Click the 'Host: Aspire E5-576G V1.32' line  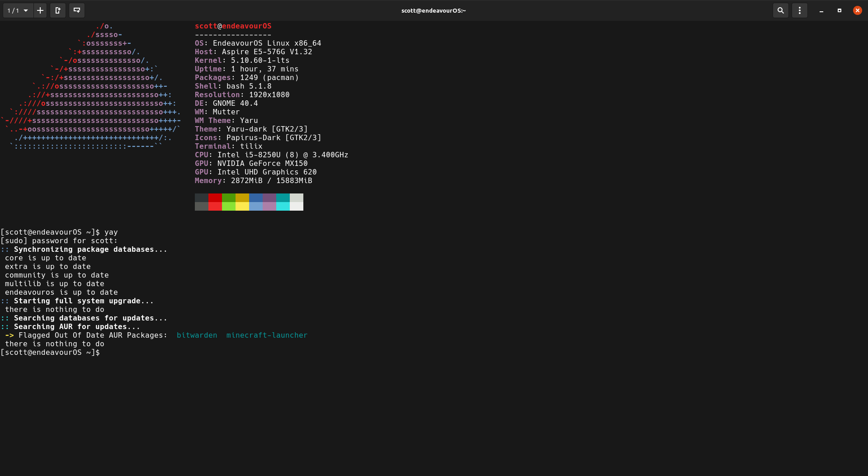click(x=254, y=52)
